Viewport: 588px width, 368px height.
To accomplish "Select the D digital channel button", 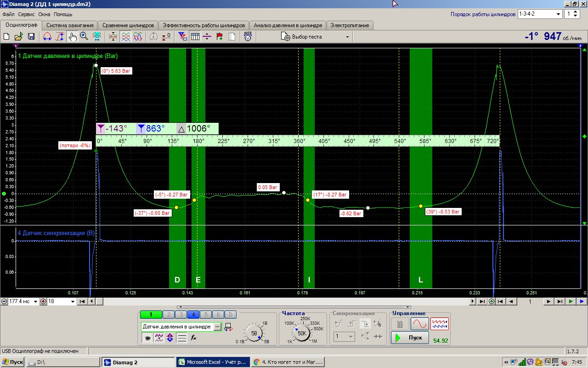I will coord(230,315).
